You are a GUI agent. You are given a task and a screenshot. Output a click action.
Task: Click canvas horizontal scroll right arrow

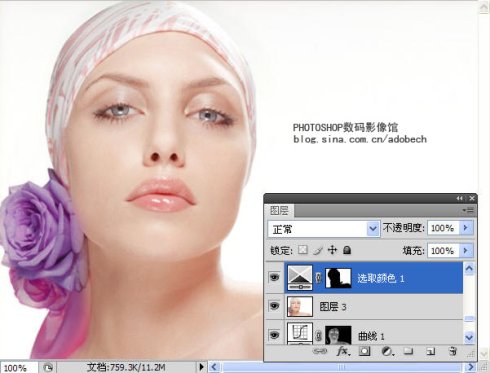tap(471, 367)
